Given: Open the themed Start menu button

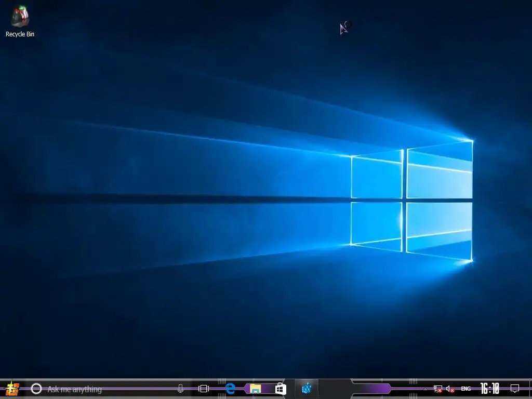Looking at the screenshot, I should (x=12, y=389).
